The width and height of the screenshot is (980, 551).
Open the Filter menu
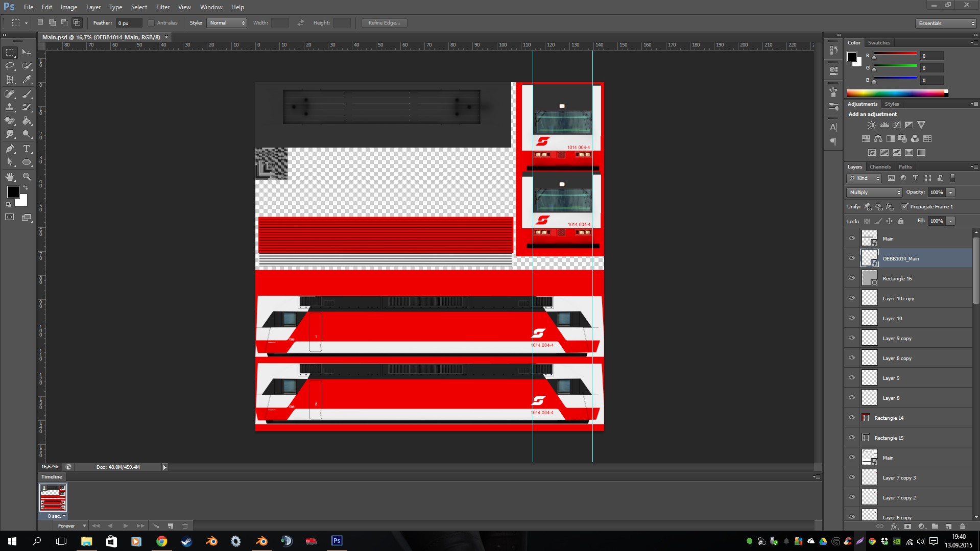point(163,7)
